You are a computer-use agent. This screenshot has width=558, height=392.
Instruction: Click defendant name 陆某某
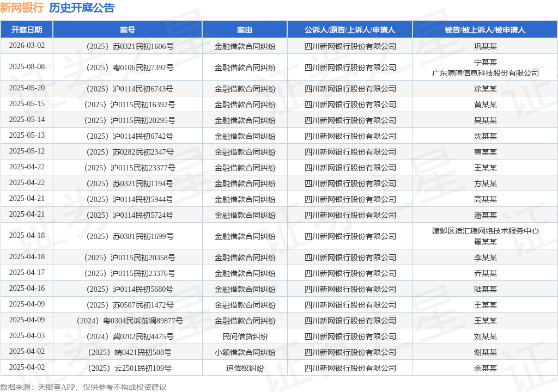click(x=485, y=289)
